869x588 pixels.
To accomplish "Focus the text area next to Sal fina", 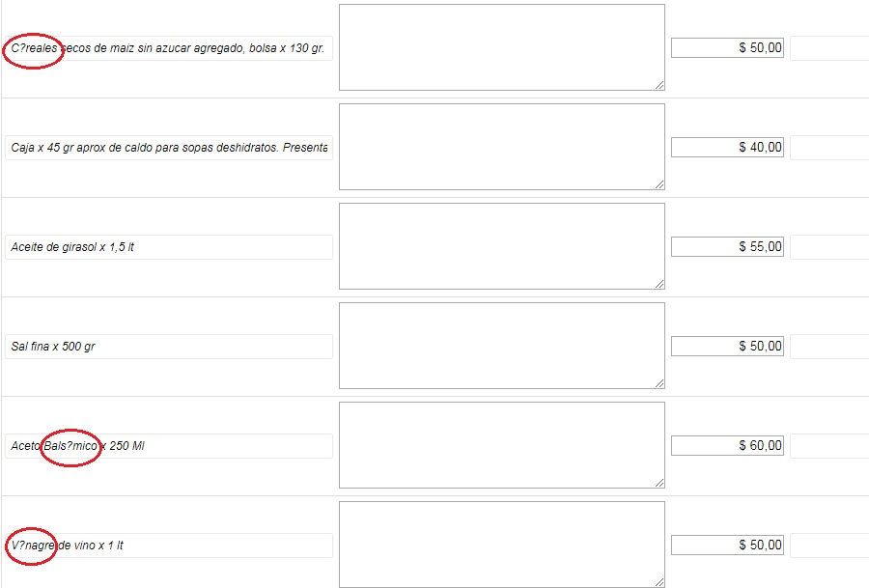I will (502, 346).
